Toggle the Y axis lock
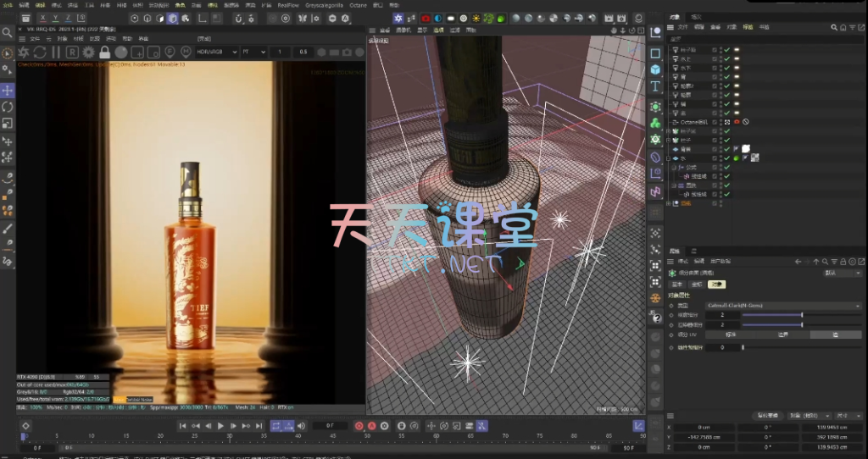 pyautogui.click(x=56, y=18)
